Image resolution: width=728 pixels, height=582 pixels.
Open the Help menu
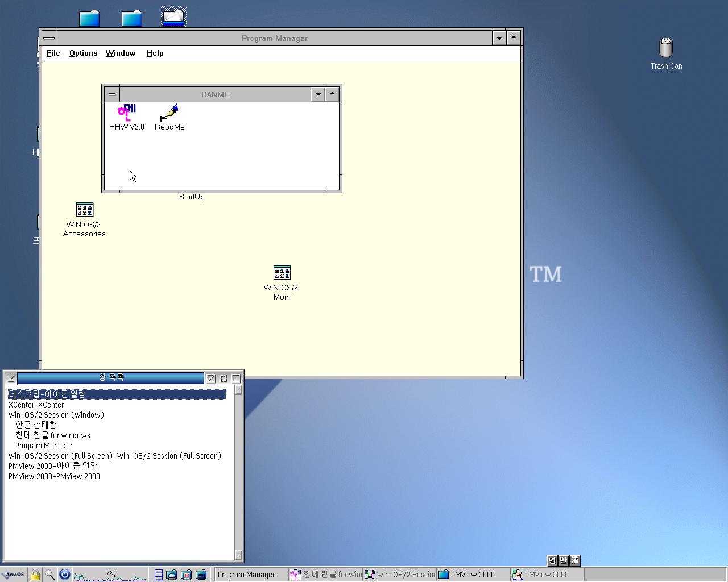coord(155,53)
